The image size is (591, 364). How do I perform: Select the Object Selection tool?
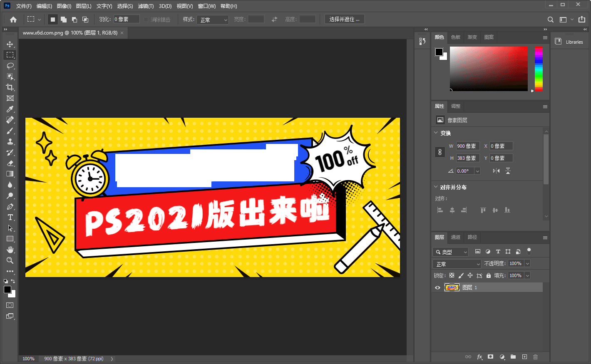[x=10, y=77]
